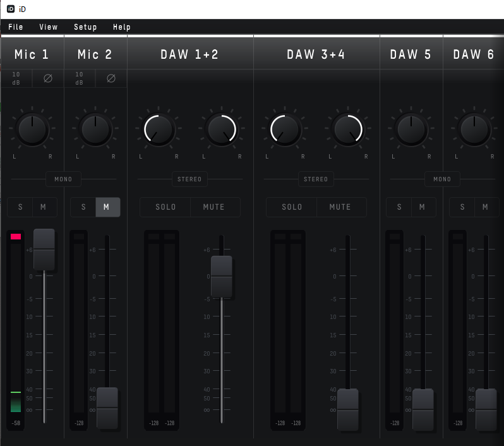Click the -58 peak reading on Mic 1
504x446 pixels.
pos(16,423)
